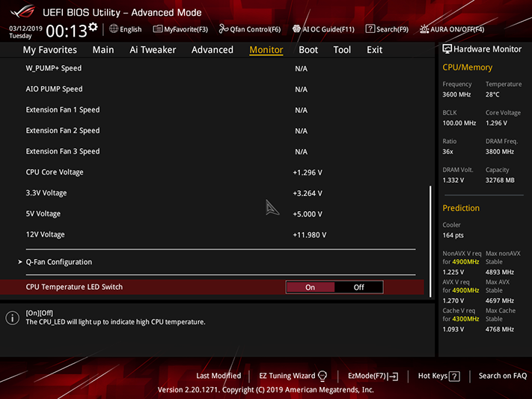Click the 3600 MHz frequency value
This screenshot has height=399, width=532.
point(456,94)
